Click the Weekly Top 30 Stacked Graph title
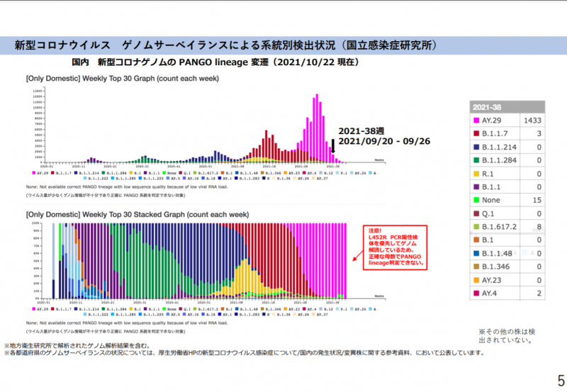 click(137, 213)
